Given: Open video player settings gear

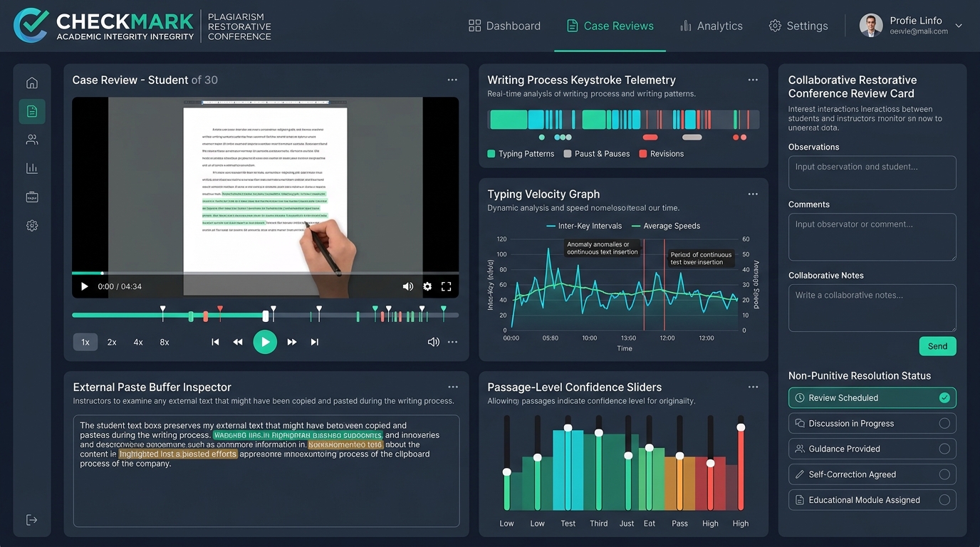Looking at the screenshot, I should [x=427, y=286].
